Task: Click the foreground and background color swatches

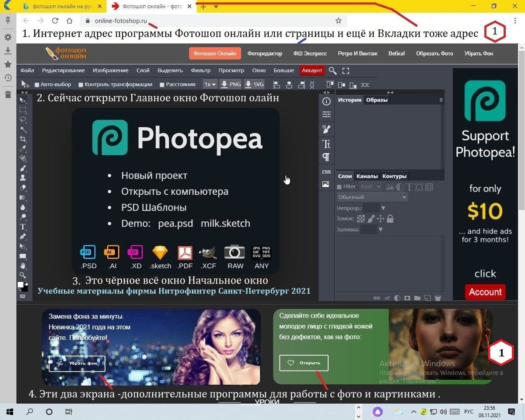Action: point(23,286)
